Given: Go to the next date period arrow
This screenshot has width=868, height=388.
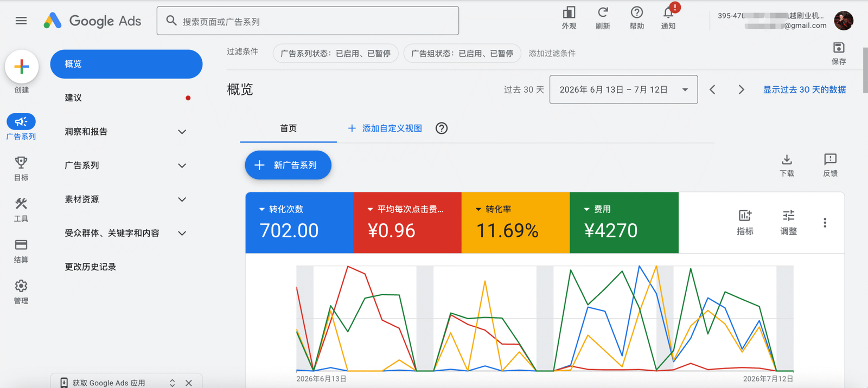Looking at the screenshot, I should 741,89.
